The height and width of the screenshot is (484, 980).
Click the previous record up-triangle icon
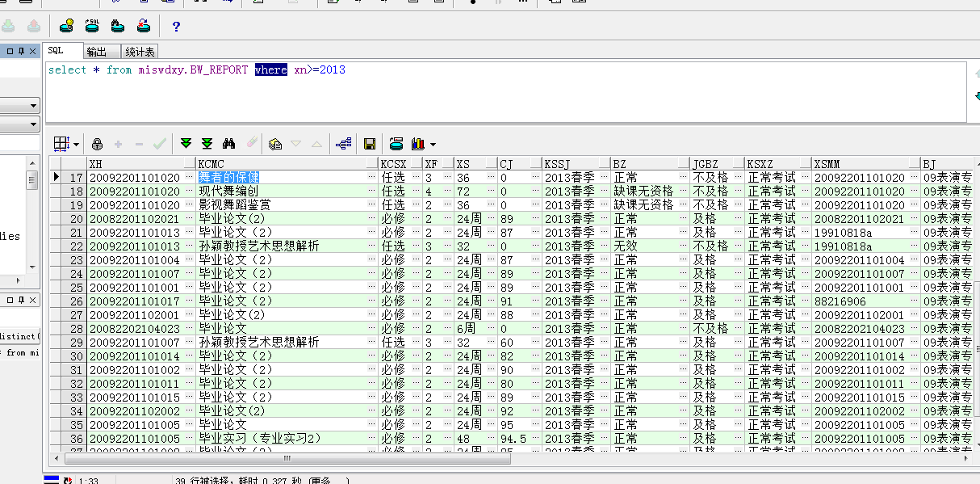(x=316, y=144)
